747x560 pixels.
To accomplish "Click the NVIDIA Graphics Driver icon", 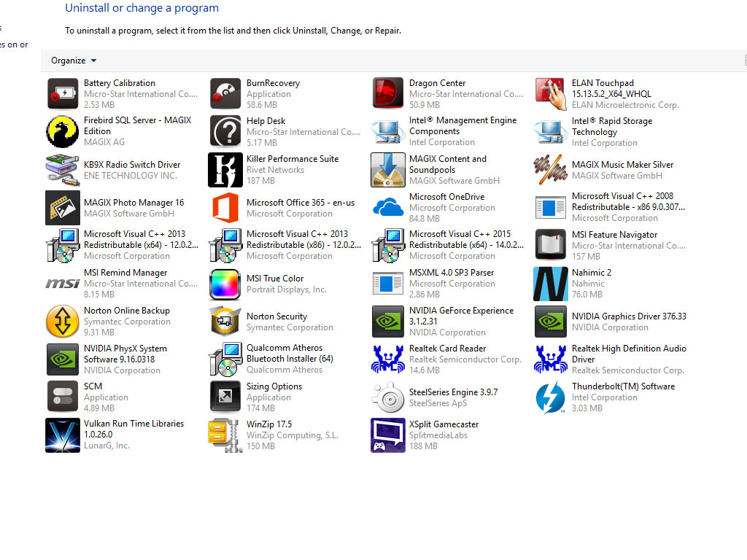I will pos(551,321).
